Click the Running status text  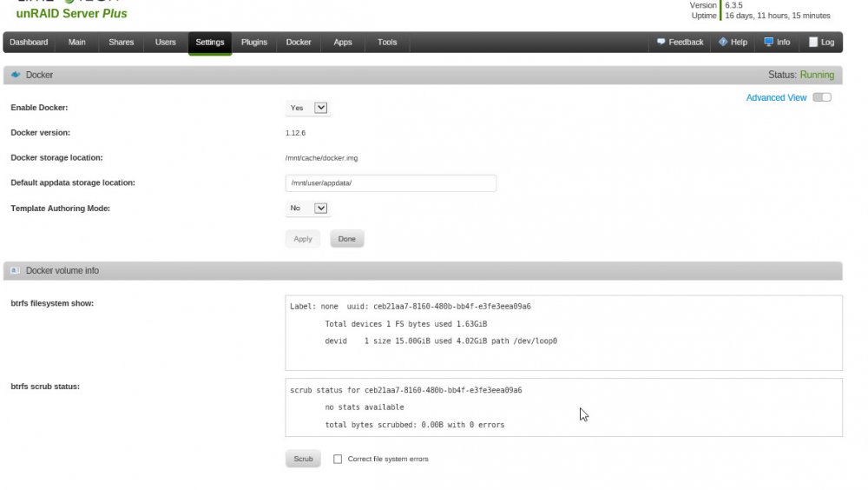817,75
